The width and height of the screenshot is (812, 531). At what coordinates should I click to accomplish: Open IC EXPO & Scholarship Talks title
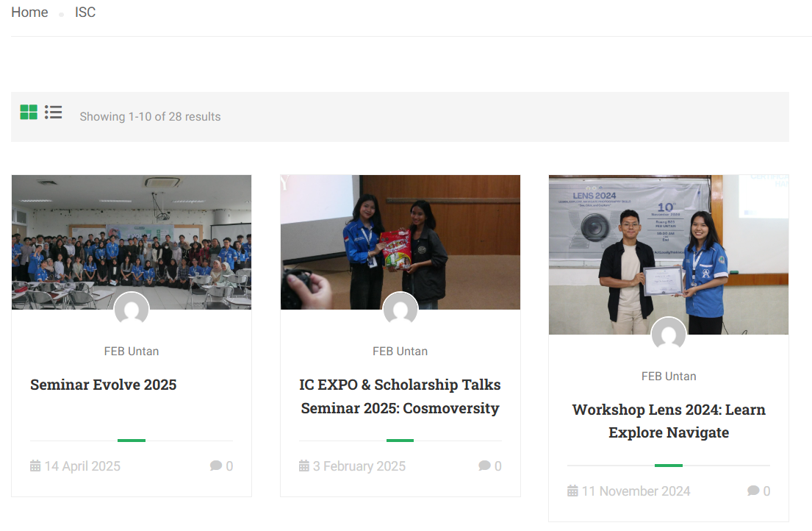tap(400, 396)
